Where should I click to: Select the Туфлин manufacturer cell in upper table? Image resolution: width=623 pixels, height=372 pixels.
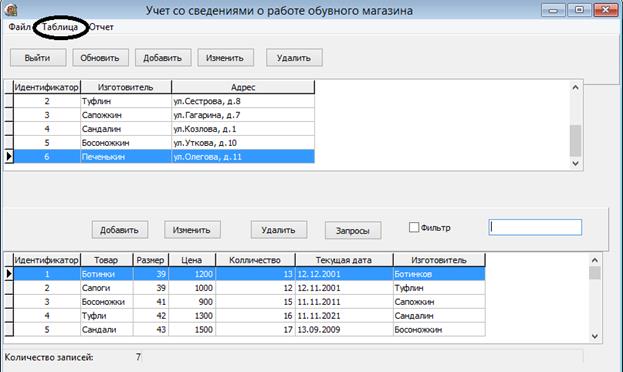tap(126, 101)
